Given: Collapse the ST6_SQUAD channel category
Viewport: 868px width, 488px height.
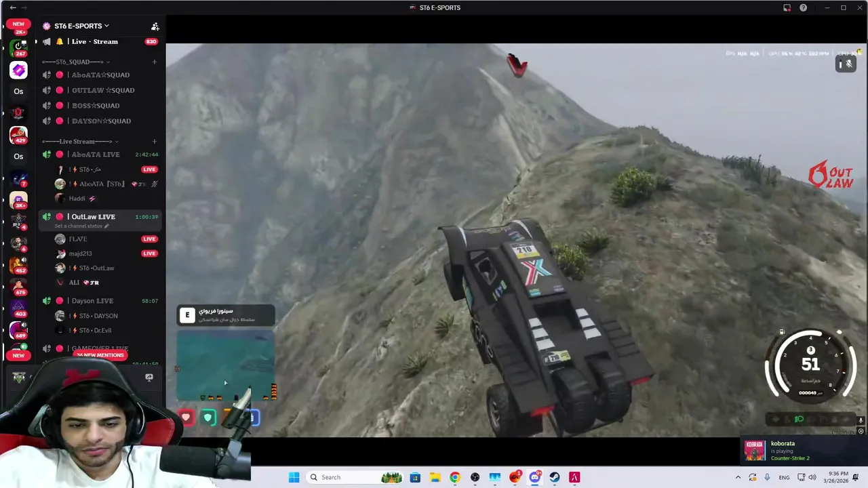Looking at the screenshot, I should (x=77, y=62).
